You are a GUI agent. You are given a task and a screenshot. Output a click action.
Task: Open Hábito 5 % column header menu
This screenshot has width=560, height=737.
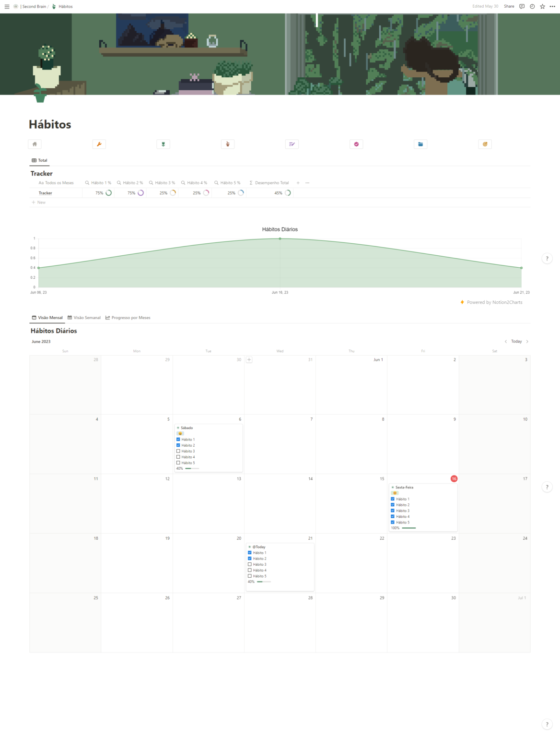[x=227, y=183]
